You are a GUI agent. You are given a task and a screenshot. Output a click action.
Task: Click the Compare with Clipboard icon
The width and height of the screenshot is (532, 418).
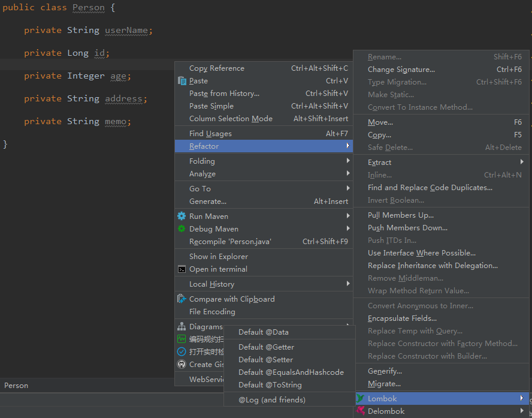[182, 299]
